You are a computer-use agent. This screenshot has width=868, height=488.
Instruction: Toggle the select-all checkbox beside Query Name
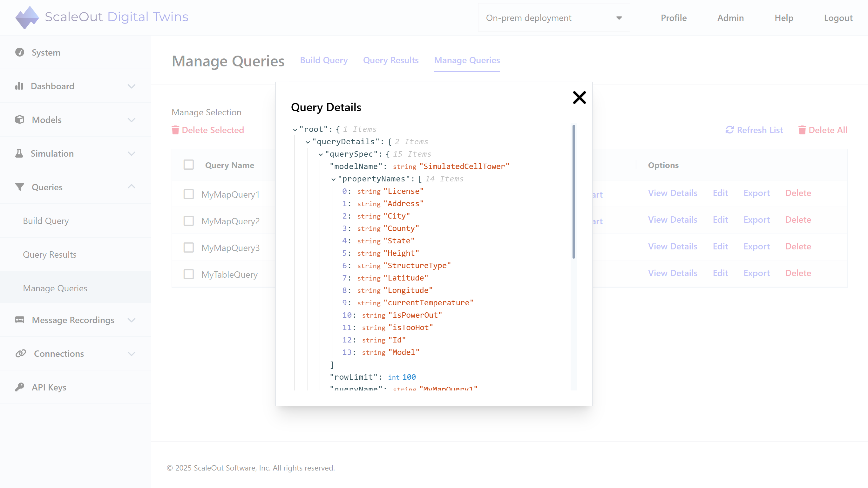(x=189, y=165)
